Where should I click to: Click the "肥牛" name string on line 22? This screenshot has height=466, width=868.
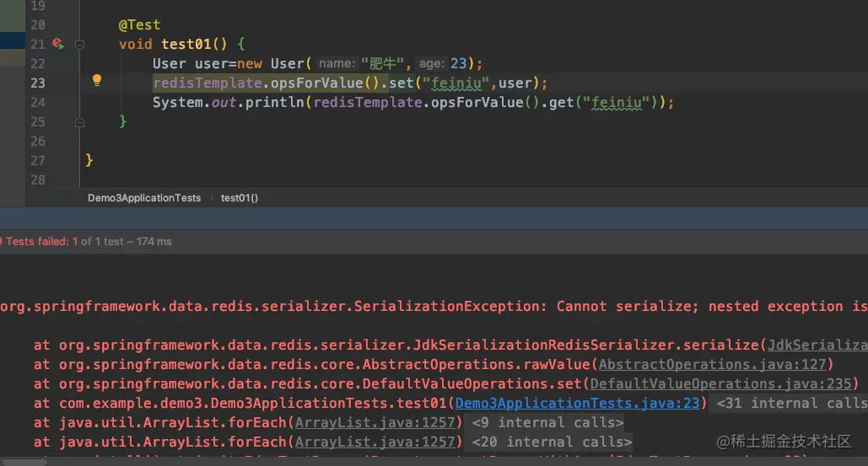pyautogui.click(x=383, y=63)
